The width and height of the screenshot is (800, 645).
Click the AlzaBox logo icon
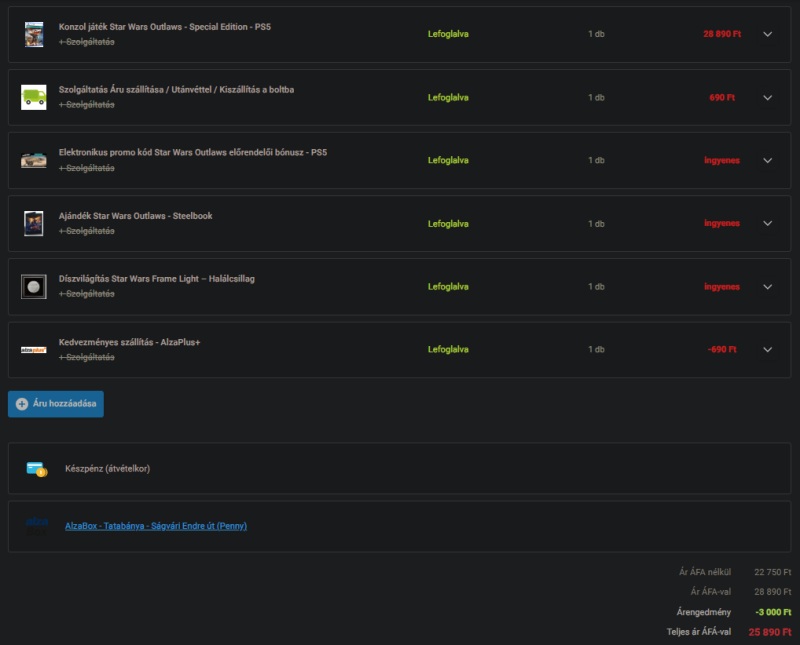[x=37, y=526]
